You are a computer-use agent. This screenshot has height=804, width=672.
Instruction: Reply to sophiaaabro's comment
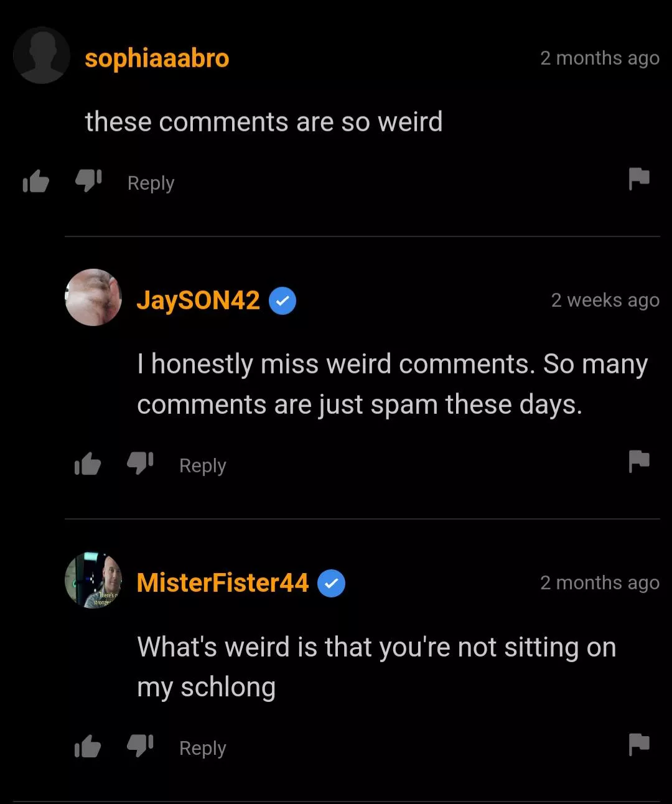pyautogui.click(x=150, y=182)
